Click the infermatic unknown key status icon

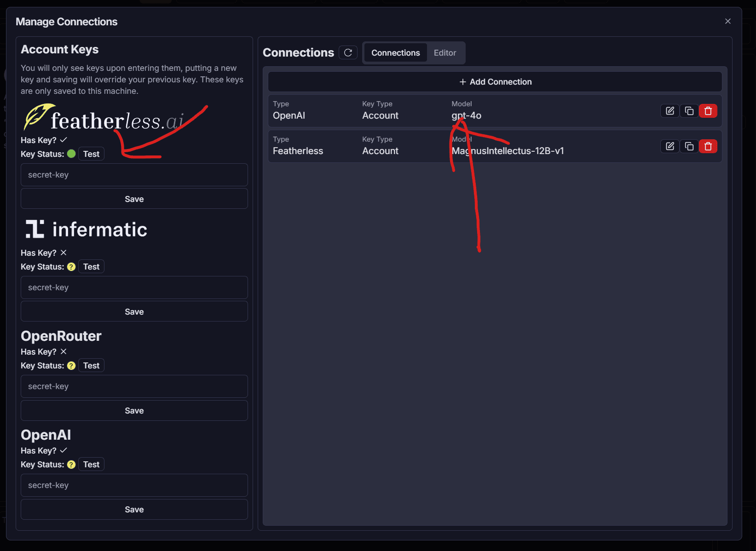[71, 267]
